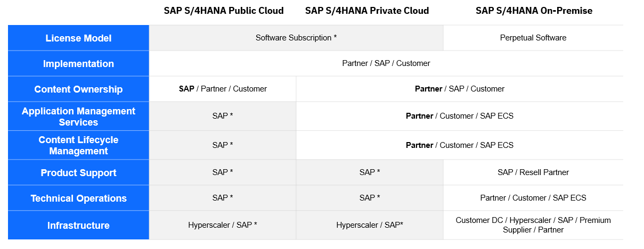Click SAP S/4HANA Public Cloud column heading
Screen dimensions: 644x249
[224, 11]
